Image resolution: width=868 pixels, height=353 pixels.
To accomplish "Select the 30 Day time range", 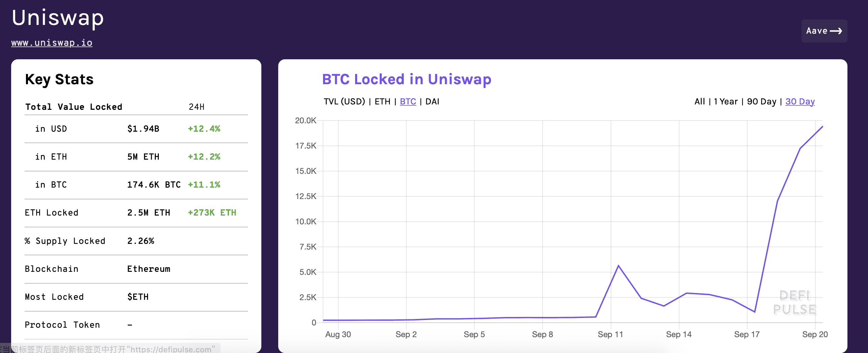I will pyautogui.click(x=800, y=101).
